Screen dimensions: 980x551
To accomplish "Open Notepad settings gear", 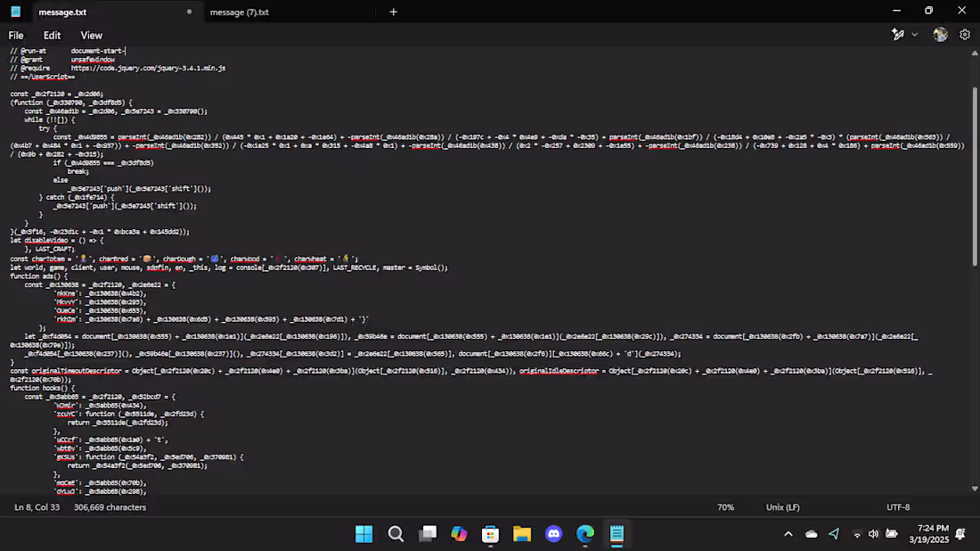I will click(x=964, y=35).
